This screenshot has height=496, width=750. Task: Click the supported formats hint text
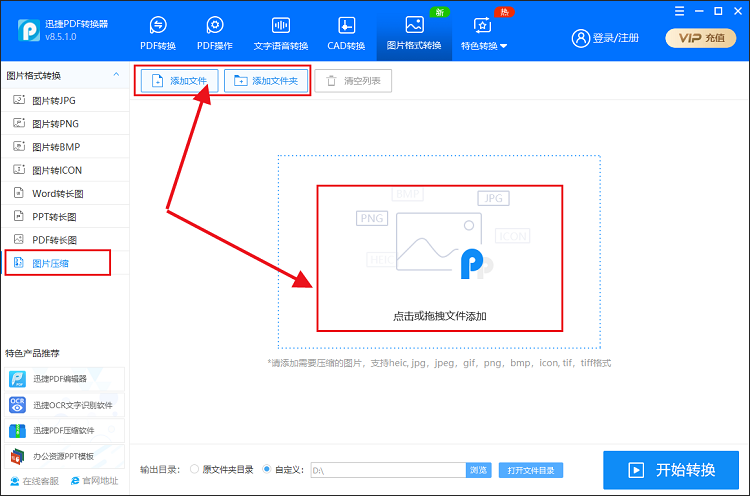point(439,363)
